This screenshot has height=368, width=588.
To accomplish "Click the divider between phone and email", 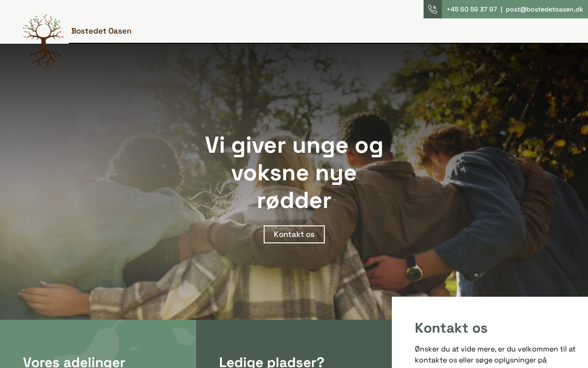I will 501,9.
